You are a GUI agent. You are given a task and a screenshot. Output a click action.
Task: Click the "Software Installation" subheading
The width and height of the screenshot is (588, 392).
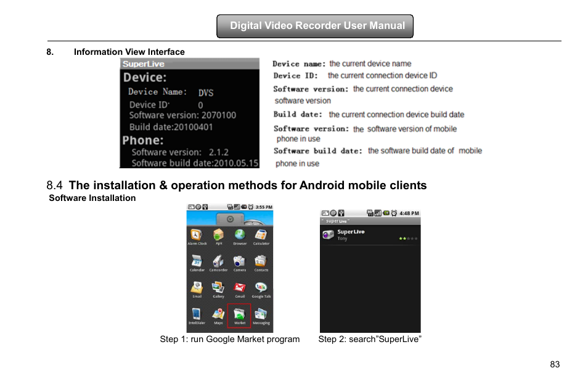click(92, 198)
